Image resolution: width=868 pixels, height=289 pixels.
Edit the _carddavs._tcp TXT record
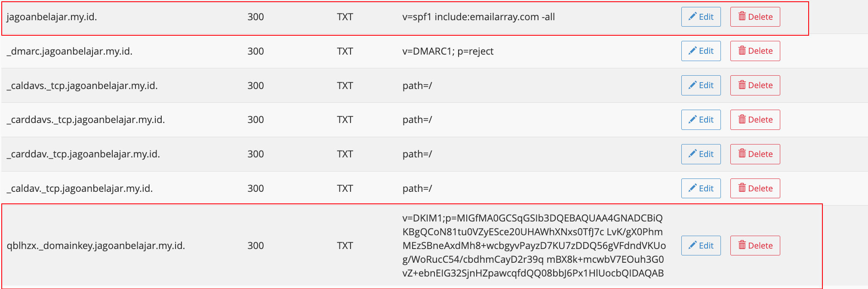pos(701,120)
